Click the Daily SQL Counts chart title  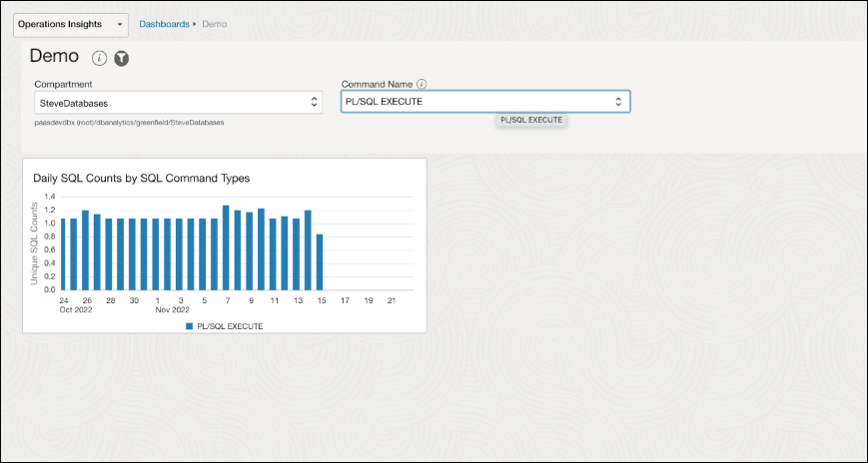click(x=141, y=178)
